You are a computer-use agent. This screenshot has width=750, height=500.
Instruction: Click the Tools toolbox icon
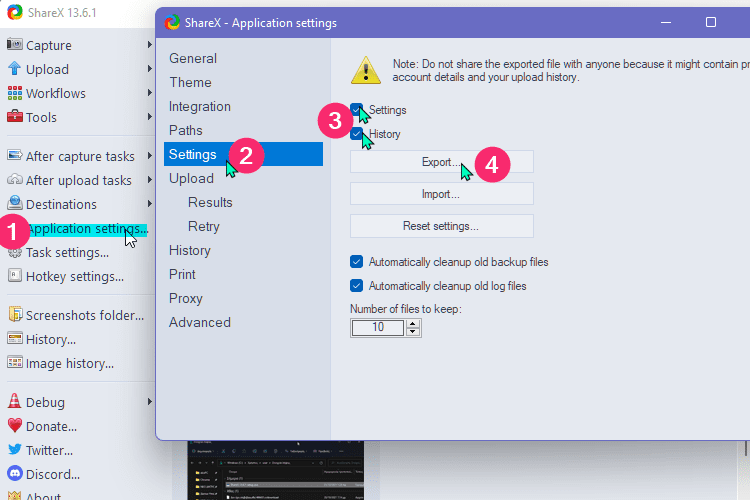tap(14, 116)
